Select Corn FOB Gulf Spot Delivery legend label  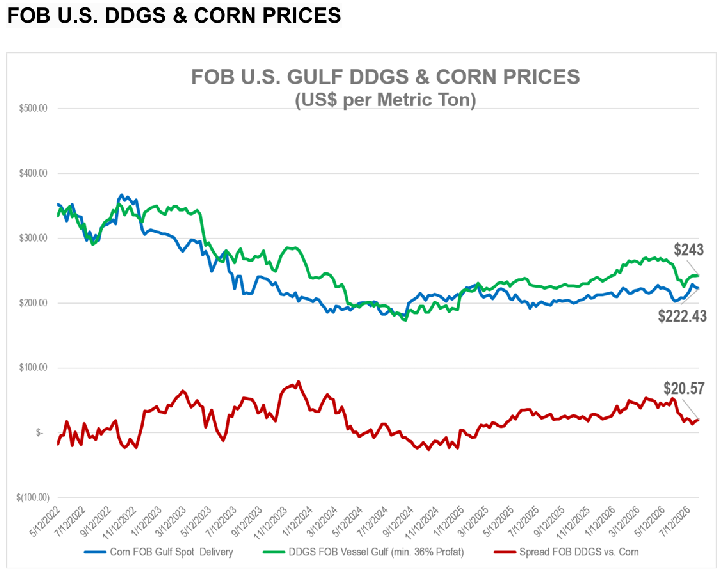171,552
